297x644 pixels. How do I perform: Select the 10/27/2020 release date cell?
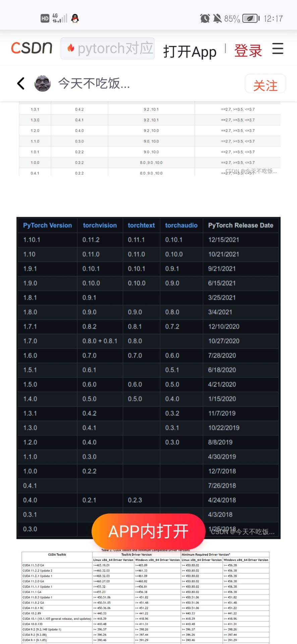(x=224, y=341)
